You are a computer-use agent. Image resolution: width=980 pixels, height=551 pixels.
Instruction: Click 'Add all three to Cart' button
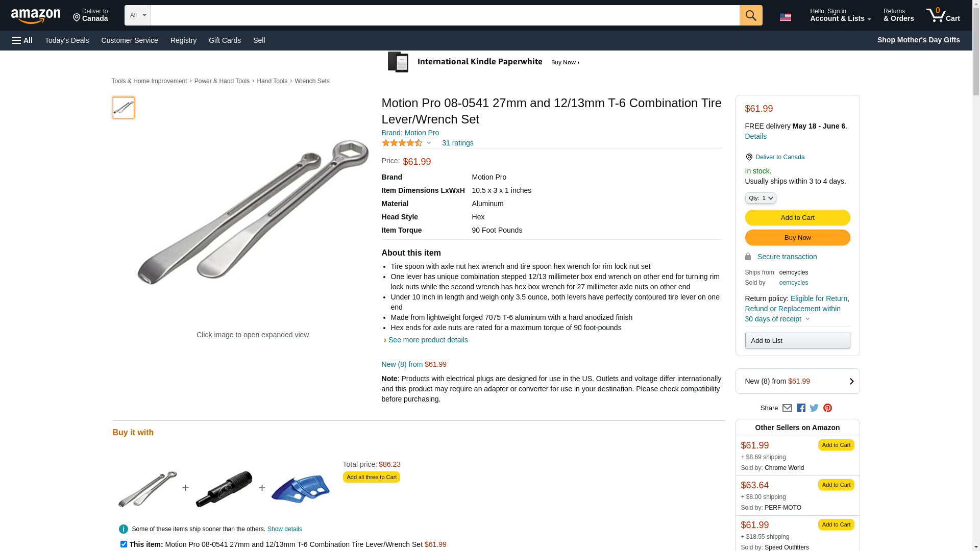pos(371,477)
